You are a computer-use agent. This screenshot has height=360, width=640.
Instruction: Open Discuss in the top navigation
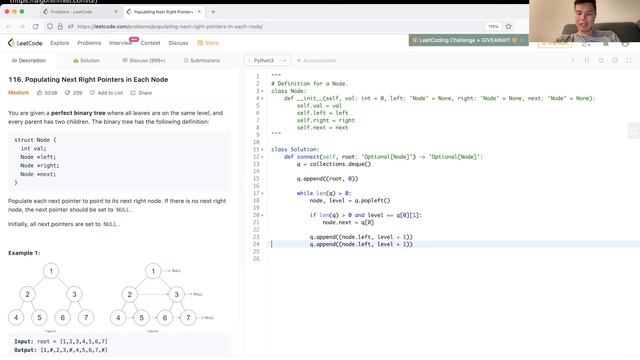pos(178,43)
